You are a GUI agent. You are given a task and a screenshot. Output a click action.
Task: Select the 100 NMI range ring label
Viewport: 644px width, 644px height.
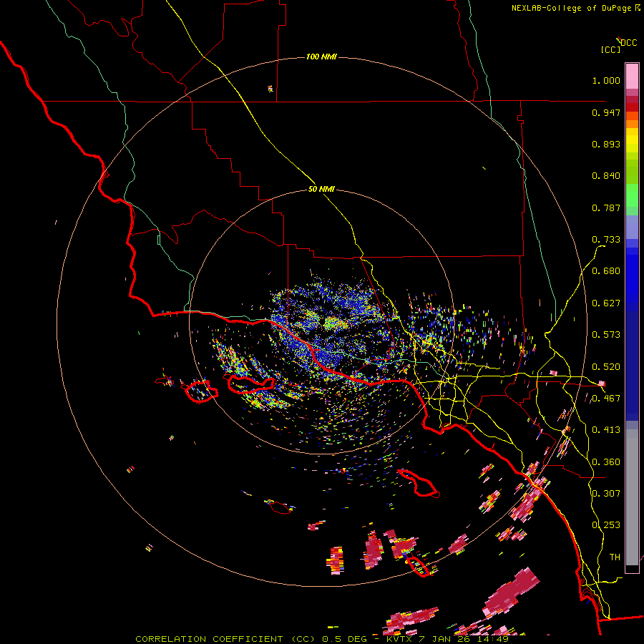[x=321, y=57]
